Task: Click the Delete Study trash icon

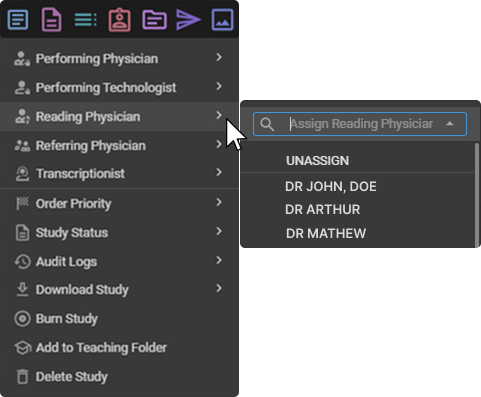Action: coord(22,376)
